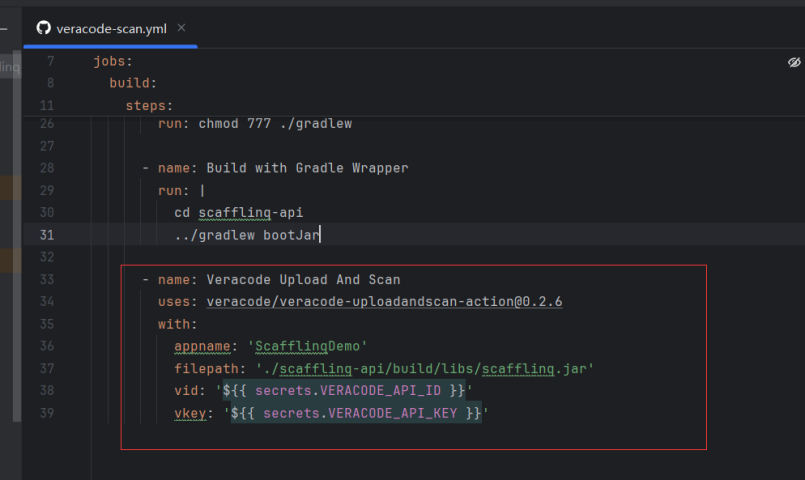Click the GitHub icon on the veracode-scan.yml tab
This screenshot has height=480, width=805.
tap(44, 28)
